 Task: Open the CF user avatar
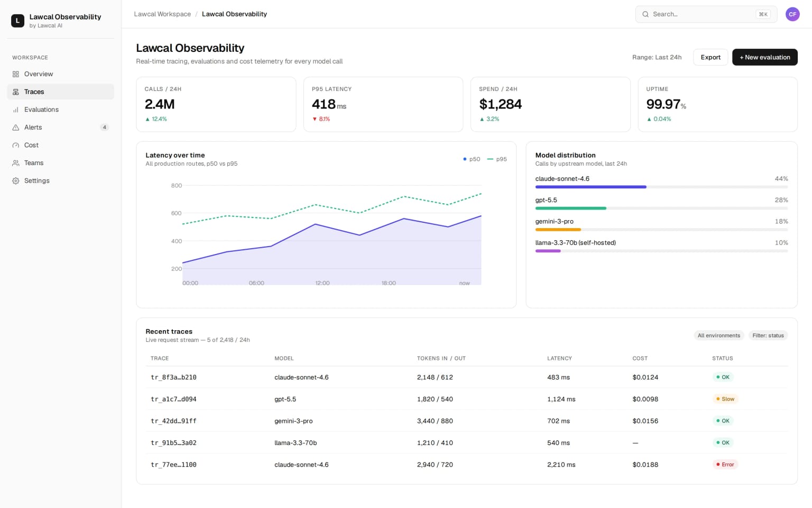792,14
